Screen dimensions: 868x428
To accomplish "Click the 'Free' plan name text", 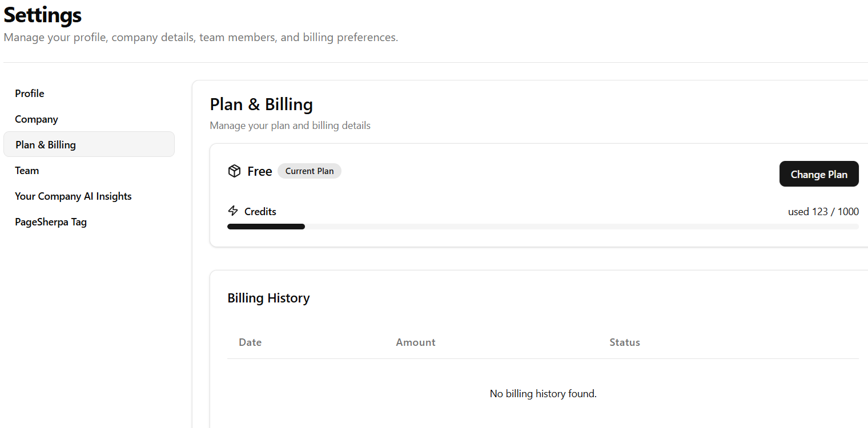I will (x=260, y=171).
